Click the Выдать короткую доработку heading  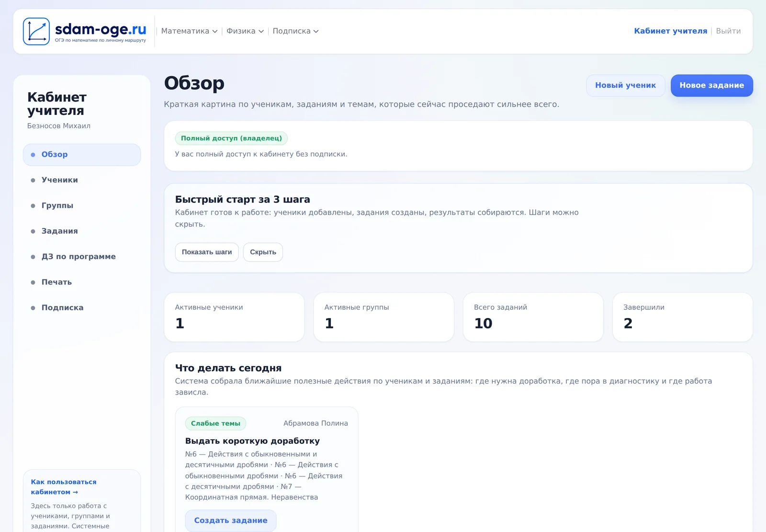click(x=252, y=441)
